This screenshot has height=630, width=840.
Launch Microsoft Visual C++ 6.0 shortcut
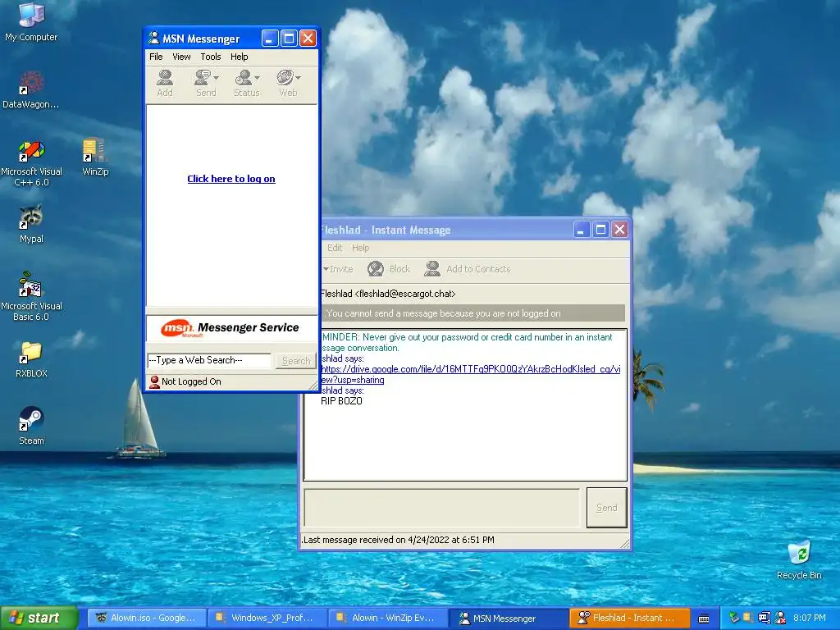pos(31,163)
